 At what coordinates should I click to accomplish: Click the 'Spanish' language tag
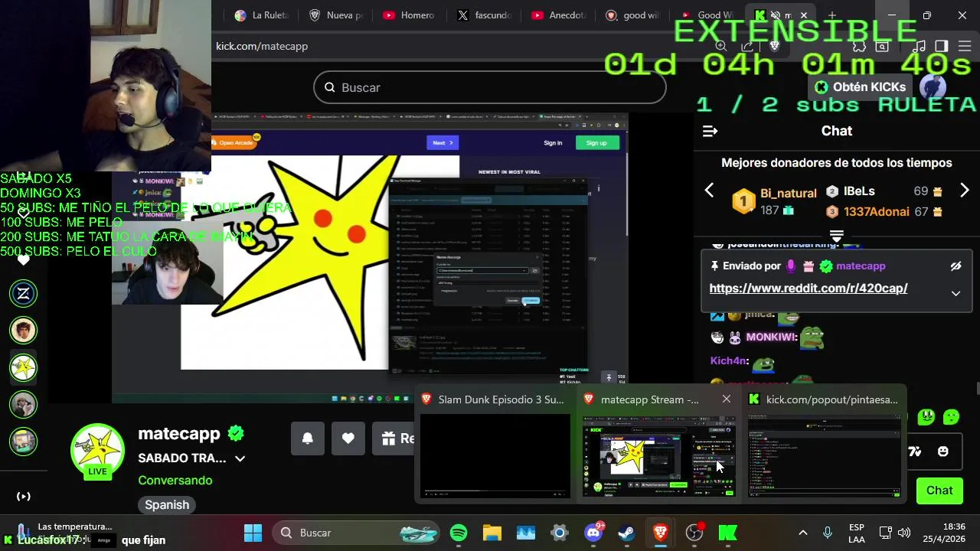167,504
